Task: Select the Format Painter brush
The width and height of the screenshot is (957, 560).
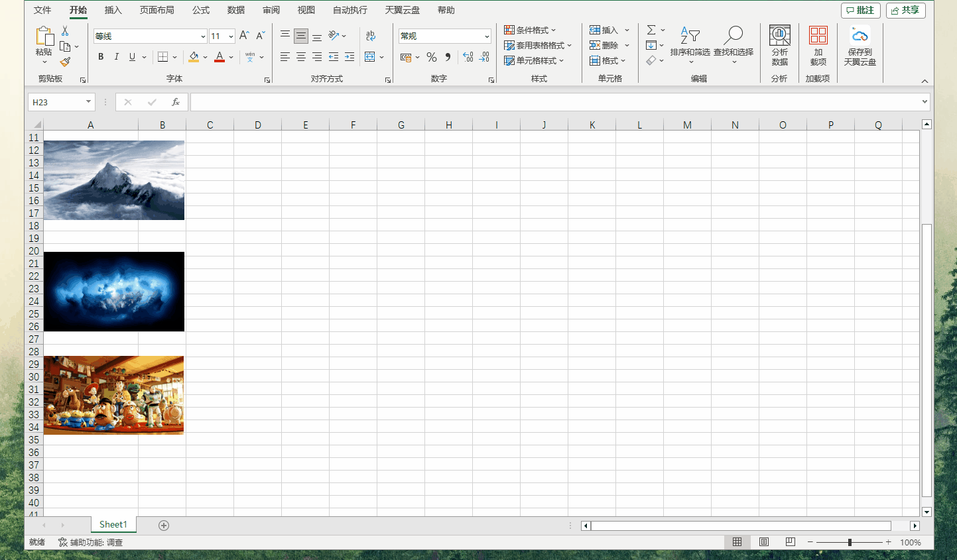Action: pyautogui.click(x=65, y=62)
